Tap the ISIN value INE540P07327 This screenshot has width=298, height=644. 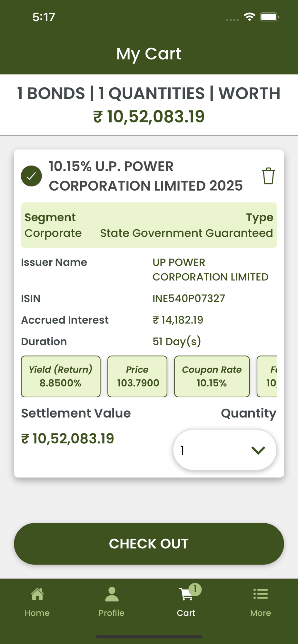pyautogui.click(x=189, y=298)
